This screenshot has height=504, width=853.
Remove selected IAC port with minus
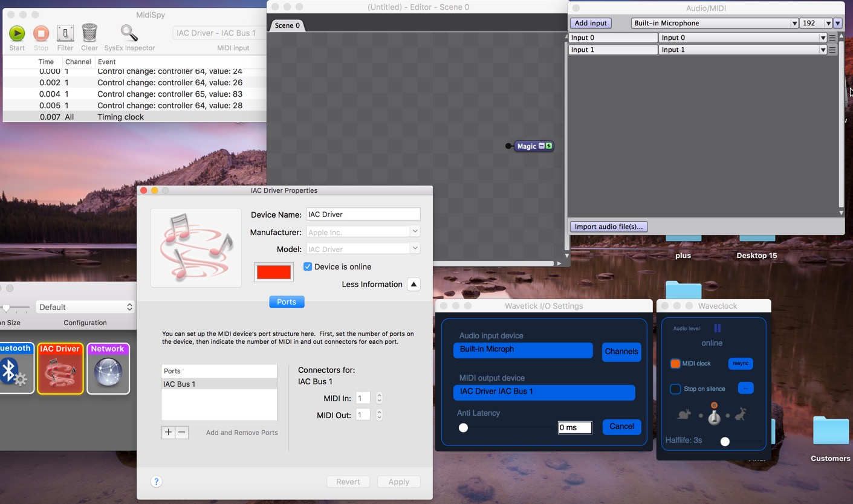pos(182,432)
